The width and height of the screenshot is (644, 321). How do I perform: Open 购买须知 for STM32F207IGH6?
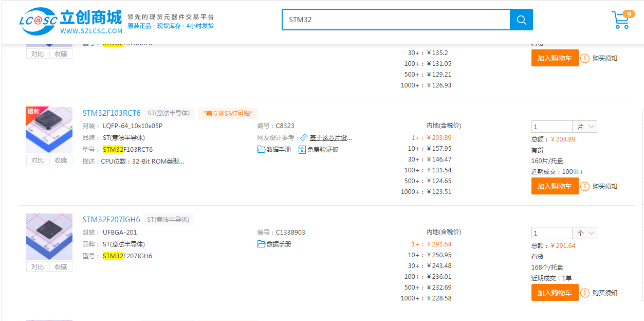(605, 293)
